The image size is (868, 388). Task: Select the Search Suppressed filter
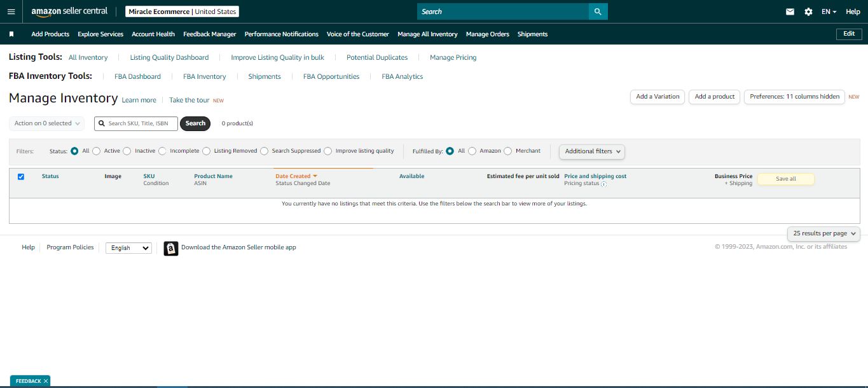264,151
